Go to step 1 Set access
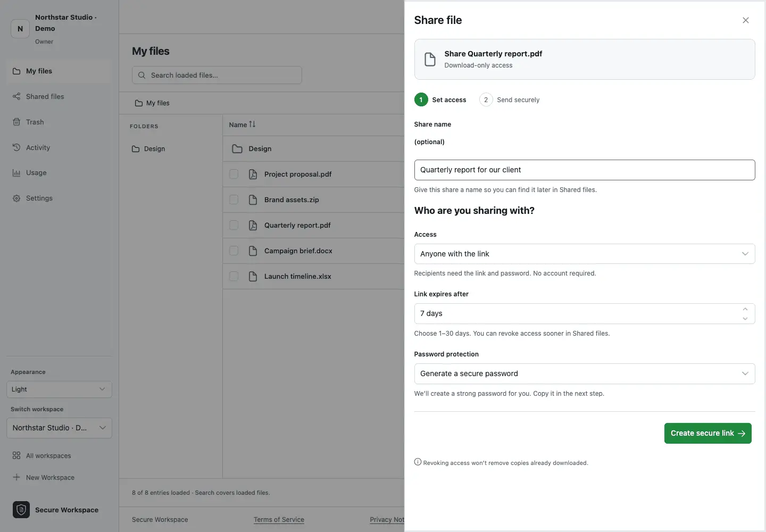The height and width of the screenshot is (532, 766). click(440, 100)
